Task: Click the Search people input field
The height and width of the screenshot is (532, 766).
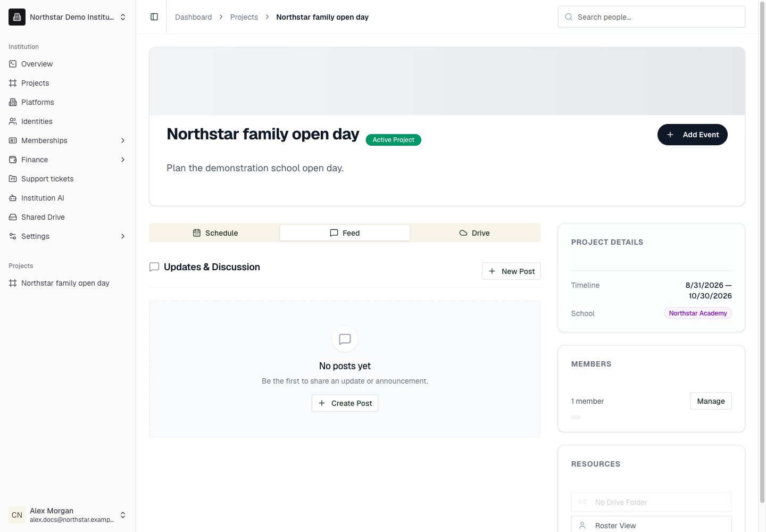Action: point(651,17)
